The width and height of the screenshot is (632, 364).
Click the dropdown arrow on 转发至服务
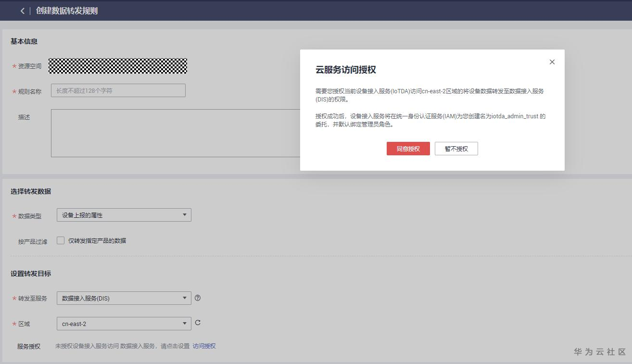tap(184, 298)
